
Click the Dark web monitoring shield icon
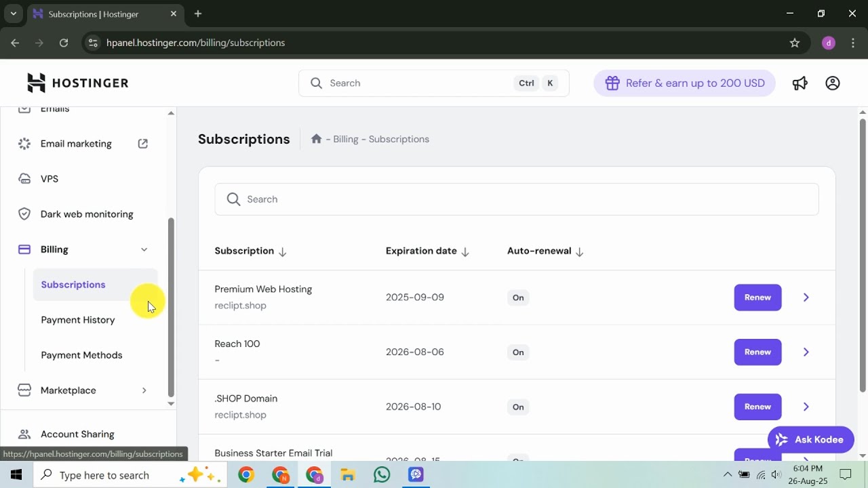tap(24, 214)
